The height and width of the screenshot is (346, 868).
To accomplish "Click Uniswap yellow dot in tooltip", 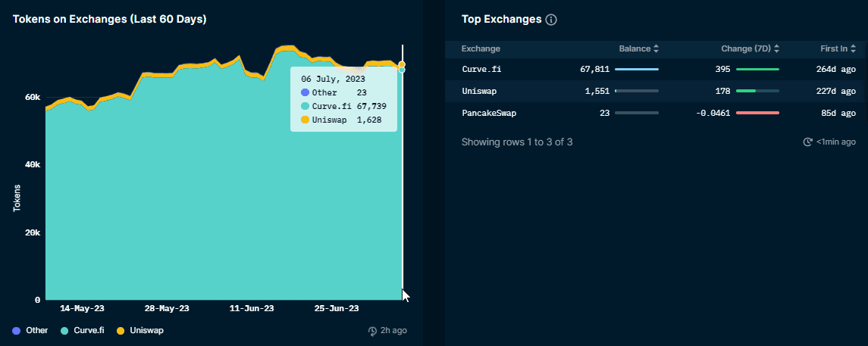I will [x=305, y=120].
